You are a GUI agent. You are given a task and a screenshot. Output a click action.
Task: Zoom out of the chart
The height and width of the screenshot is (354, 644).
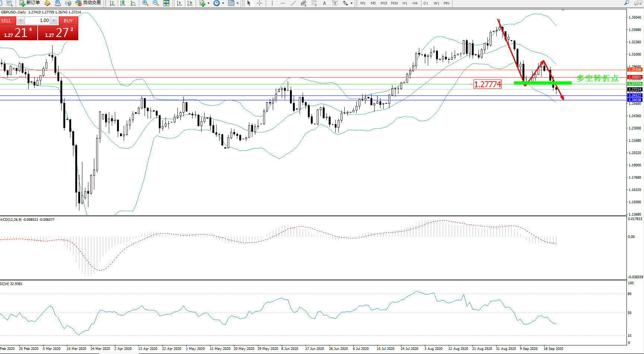[156, 3]
